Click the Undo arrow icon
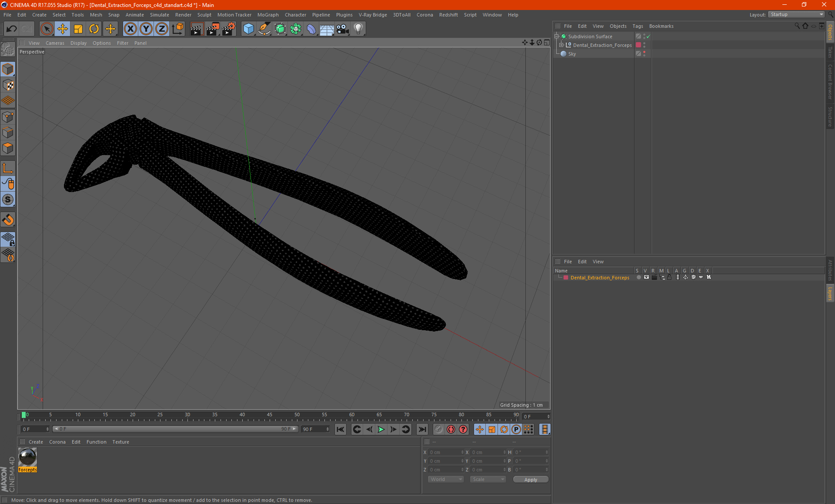 tap(12, 29)
